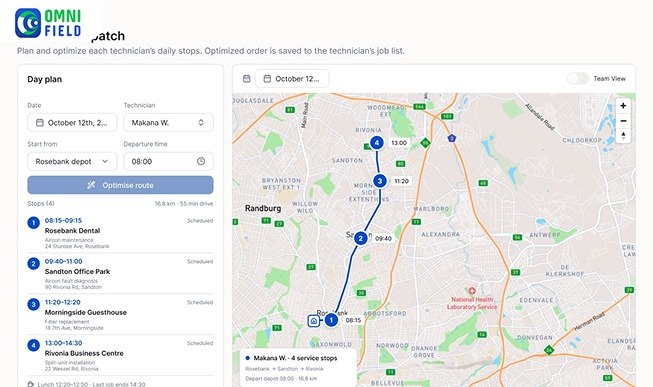
Task: Click map marker 1 at Rosebank
Action: pos(331,320)
